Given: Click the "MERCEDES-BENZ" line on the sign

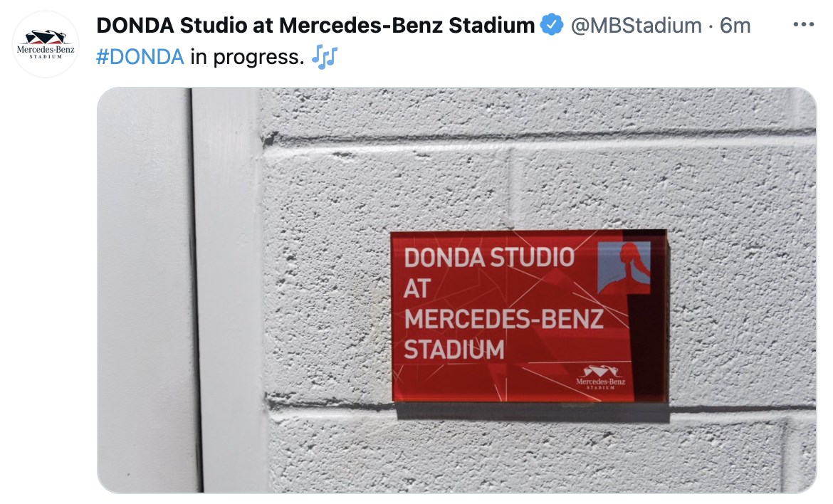Looking at the screenshot, I should 503,319.
